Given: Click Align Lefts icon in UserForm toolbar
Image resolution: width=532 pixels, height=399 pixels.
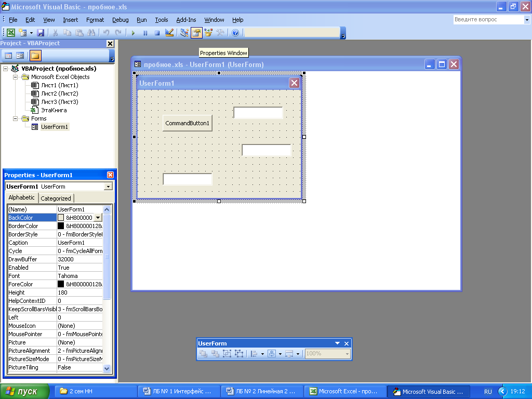Looking at the screenshot, I should click(254, 353).
